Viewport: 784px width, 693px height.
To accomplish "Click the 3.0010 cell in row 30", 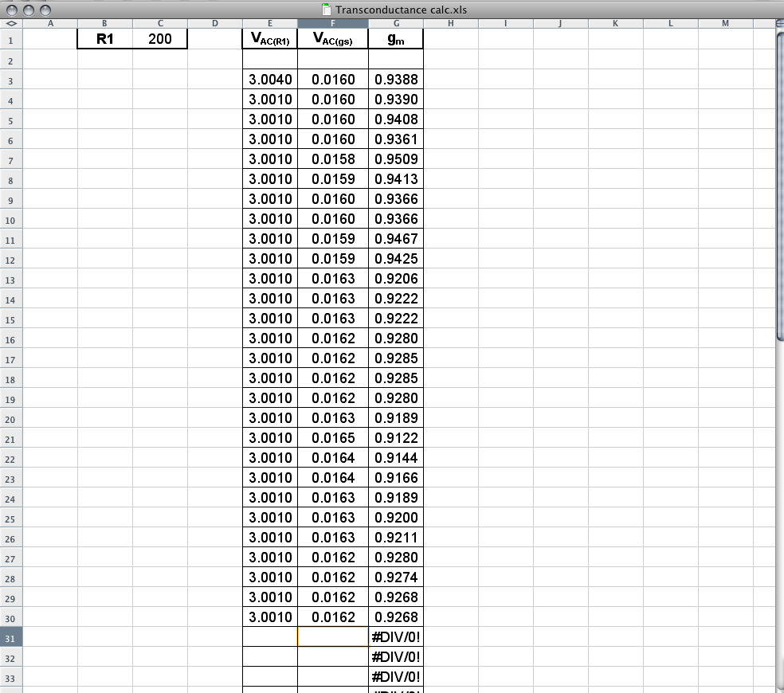I will [270, 617].
